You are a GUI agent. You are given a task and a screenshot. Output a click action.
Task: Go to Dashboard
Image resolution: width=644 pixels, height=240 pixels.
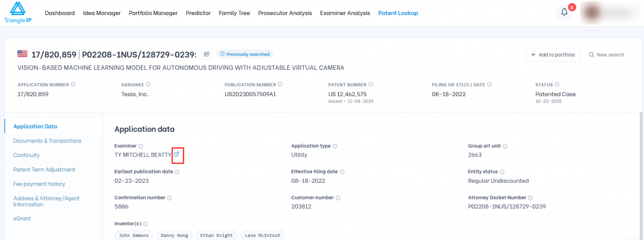click(60, 13)
